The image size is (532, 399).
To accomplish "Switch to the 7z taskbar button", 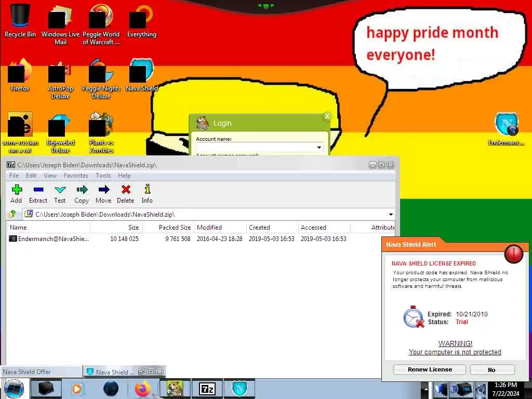I will [207, 389].
